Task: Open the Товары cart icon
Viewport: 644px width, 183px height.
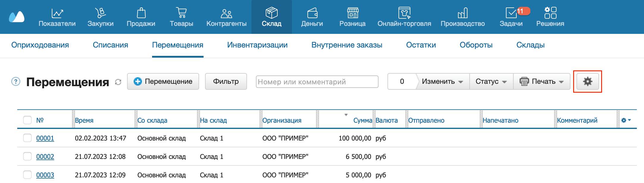Action: click(x=181, y=13)
